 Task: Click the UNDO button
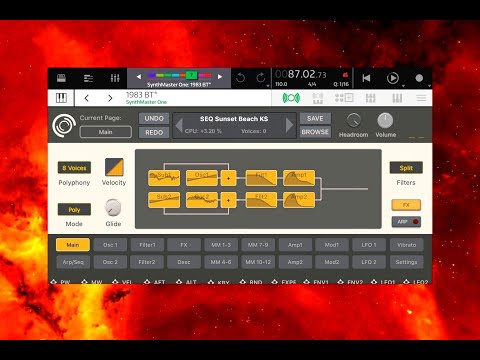(x=154, y=118)
